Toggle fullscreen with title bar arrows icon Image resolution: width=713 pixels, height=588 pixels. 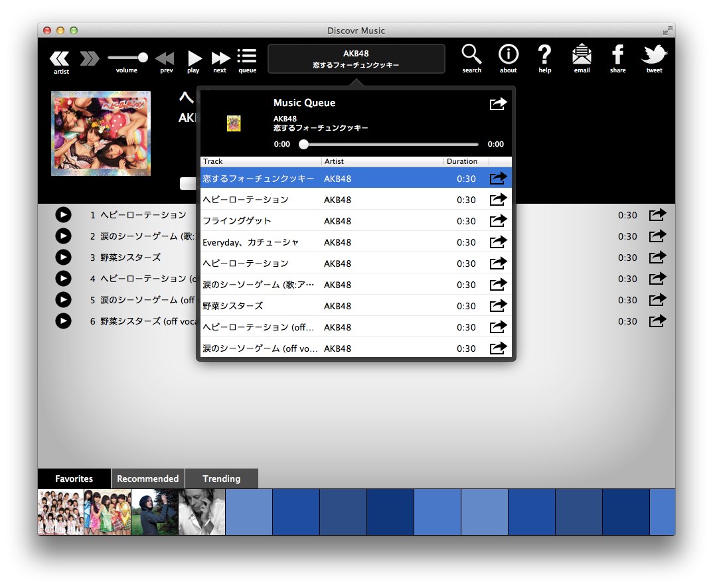click(667, 31)
